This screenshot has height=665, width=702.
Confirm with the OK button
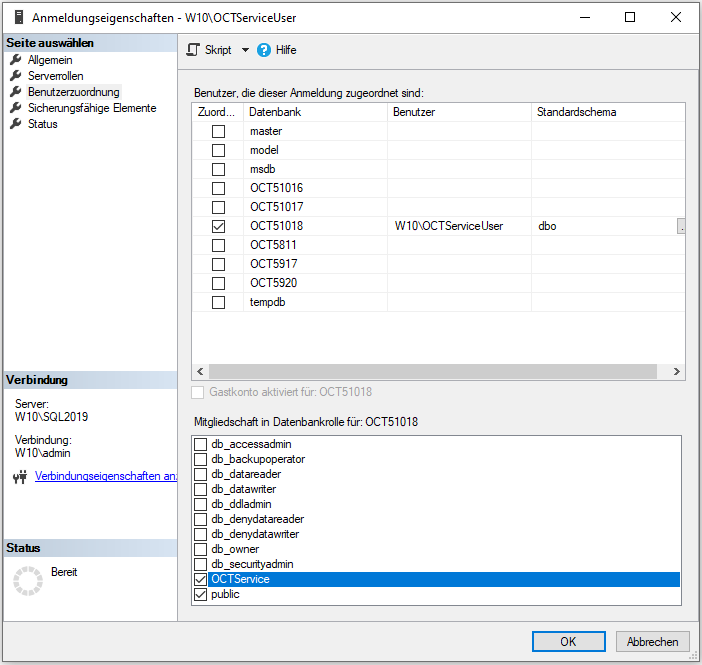(567, 642)
